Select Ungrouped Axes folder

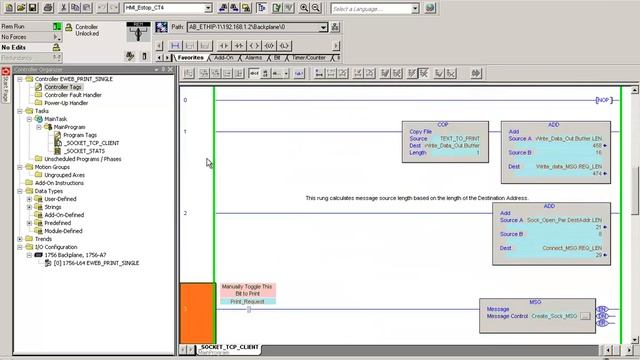click(64, 175)
